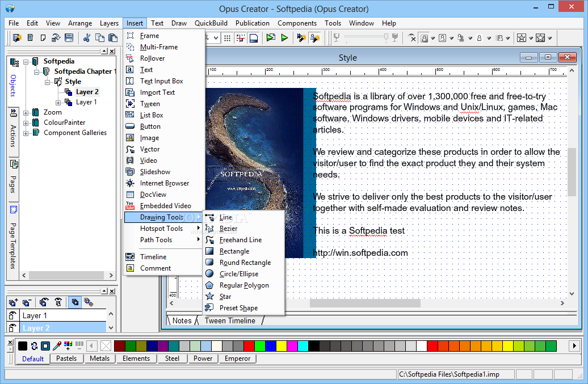Viewport: 588px width, 384px height.
Task: Expand the Zoom tree item
Action: click(26, 113)
